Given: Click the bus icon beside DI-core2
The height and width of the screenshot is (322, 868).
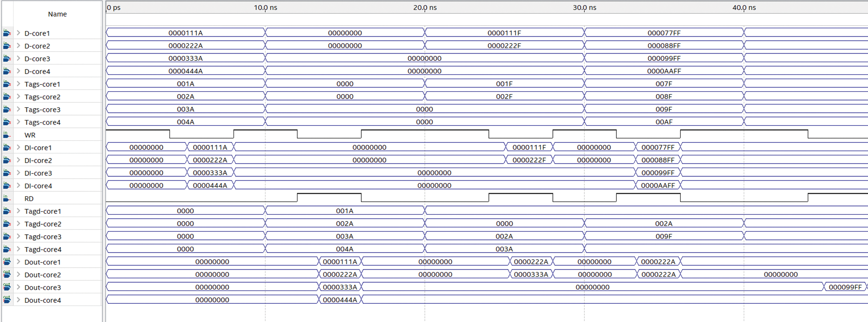Looking at the screenshot, I should [x=7, y=160].
